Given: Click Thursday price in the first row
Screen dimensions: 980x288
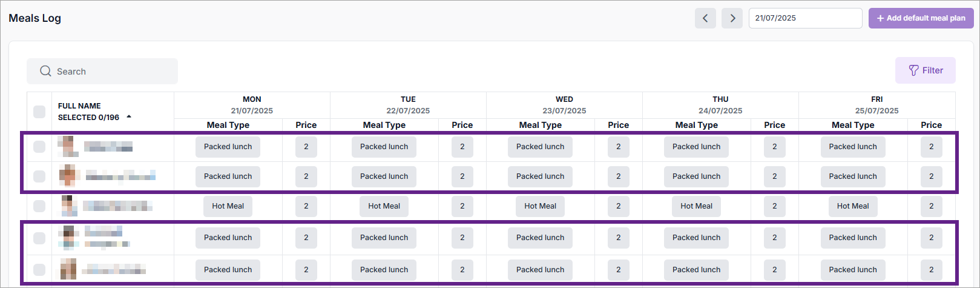Looking at the screenshot, I should [x=774, y=147].
